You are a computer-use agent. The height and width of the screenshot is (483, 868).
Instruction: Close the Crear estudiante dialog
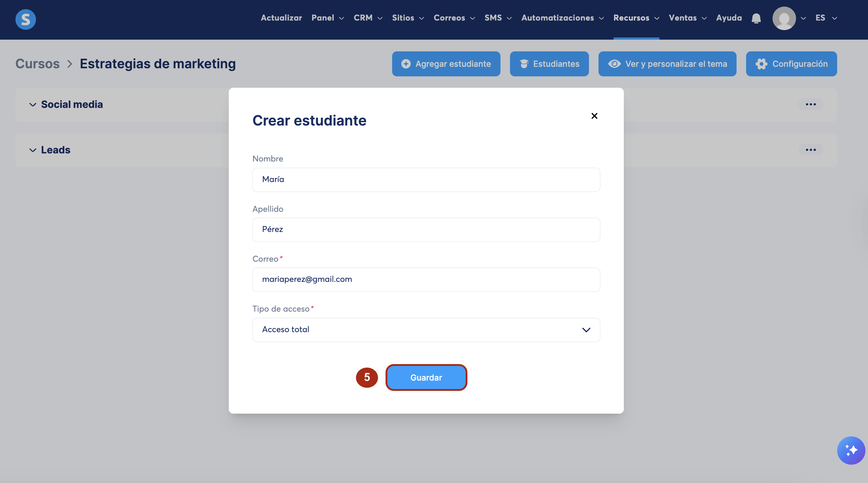pos(594,116)
